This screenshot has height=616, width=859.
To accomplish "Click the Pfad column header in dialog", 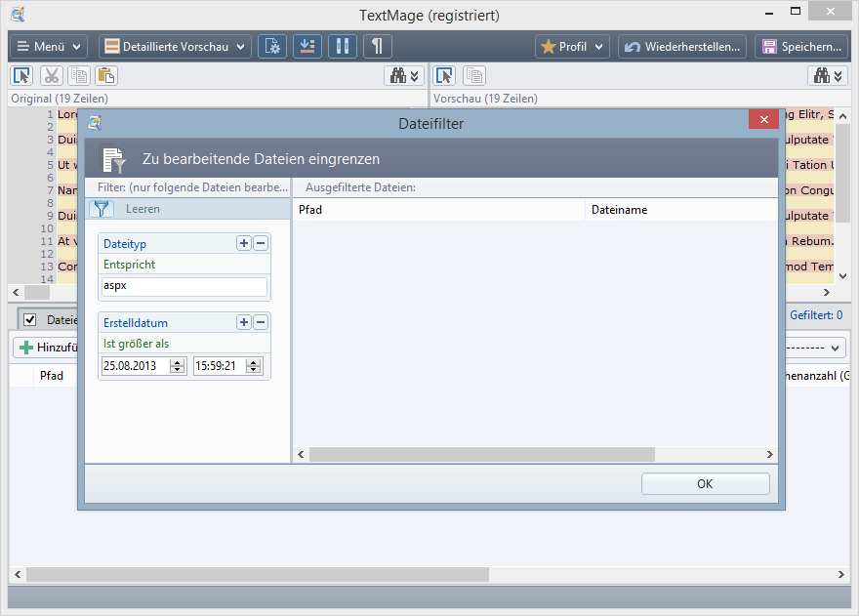I will [439, 210].
